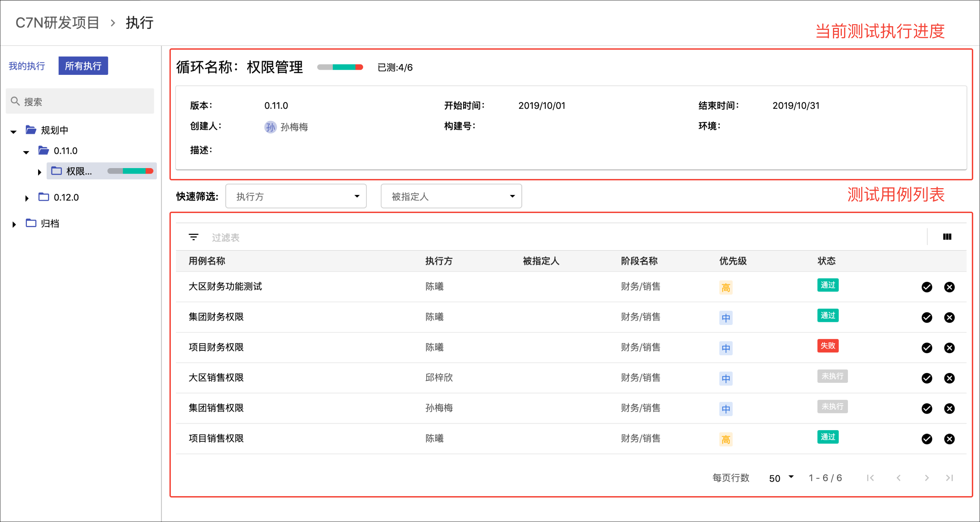Mark 大区财务功能测试 as passed with checkmark icon
Image resolution: width=980 pixels, height=522 pixels.
927,287
